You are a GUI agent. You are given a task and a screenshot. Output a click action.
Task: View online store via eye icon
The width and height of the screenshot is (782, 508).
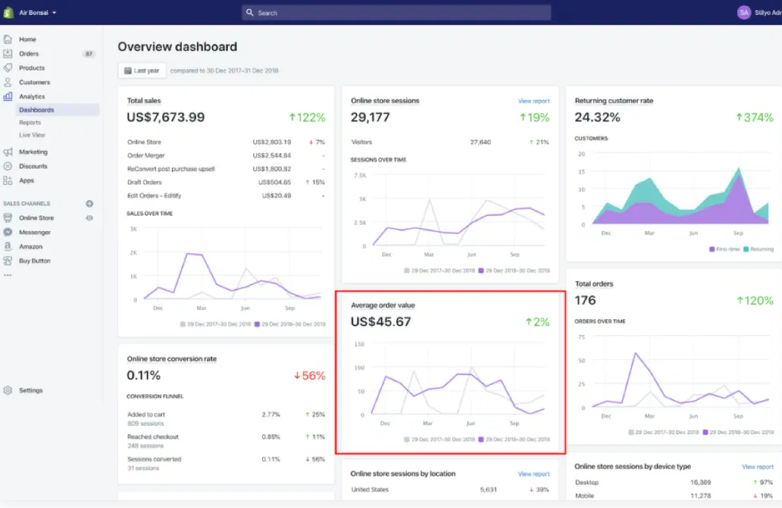pyautogui.click(x=89, y=218)
